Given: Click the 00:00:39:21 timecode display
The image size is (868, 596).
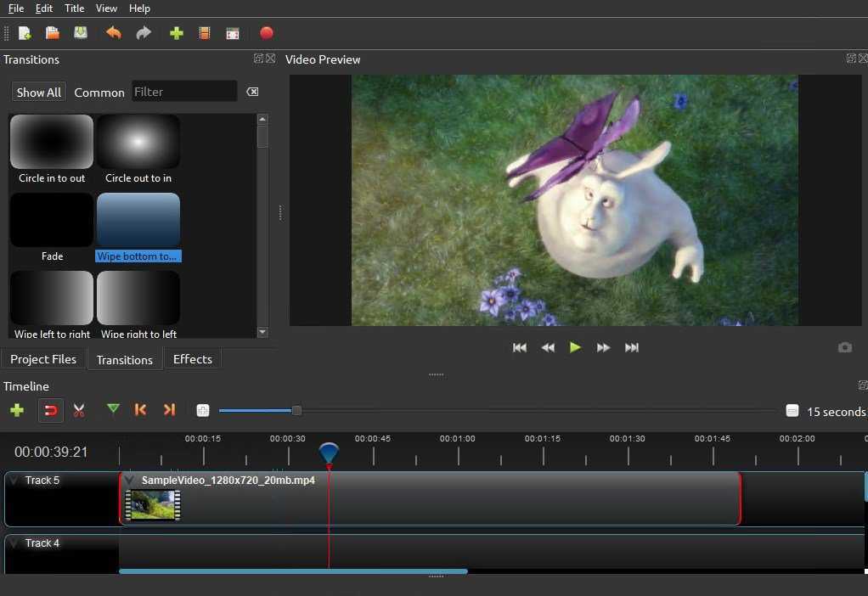Looking at the screenshot, I should tap(51, 453).
